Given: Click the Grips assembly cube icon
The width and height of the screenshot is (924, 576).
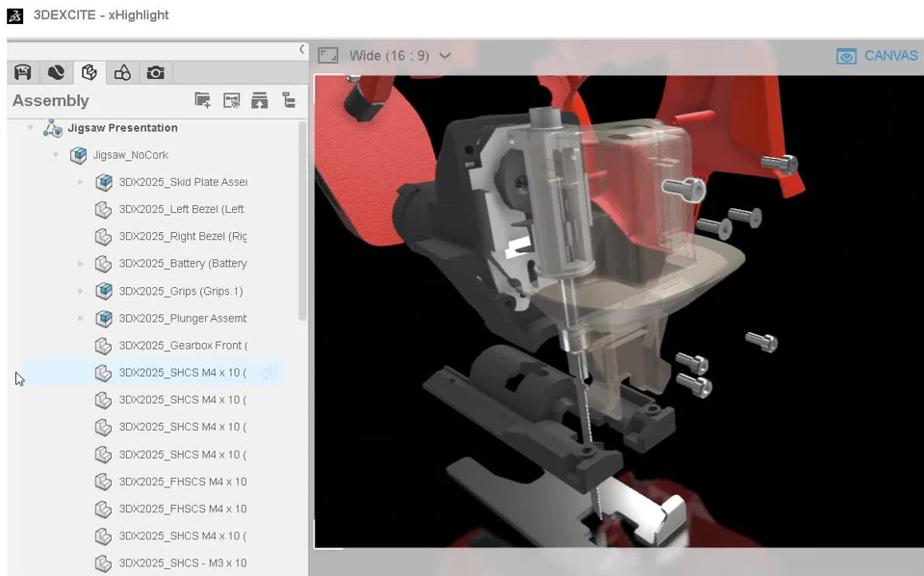Looking at the screenshot, I should [104, 291].
